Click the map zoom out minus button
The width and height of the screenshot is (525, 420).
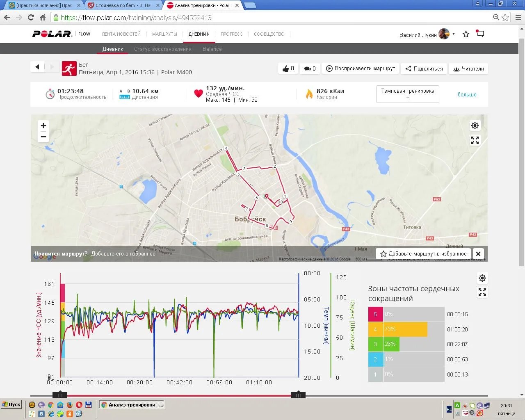point(43,137)
